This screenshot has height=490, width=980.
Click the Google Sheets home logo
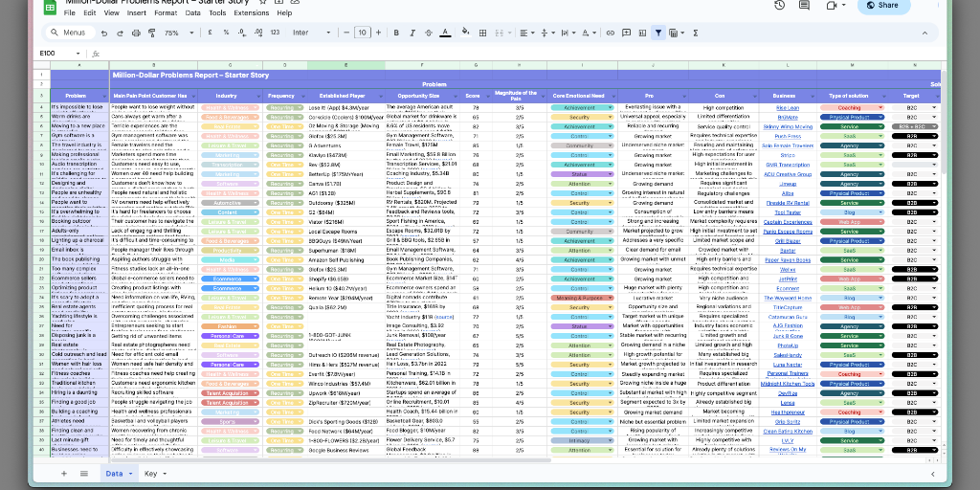pyautogui.click(x=50, y=7)
